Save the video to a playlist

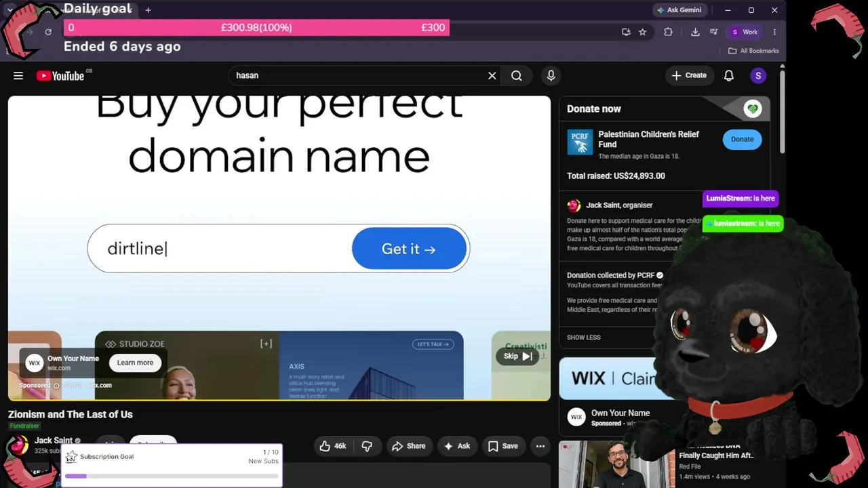[503, 446]
